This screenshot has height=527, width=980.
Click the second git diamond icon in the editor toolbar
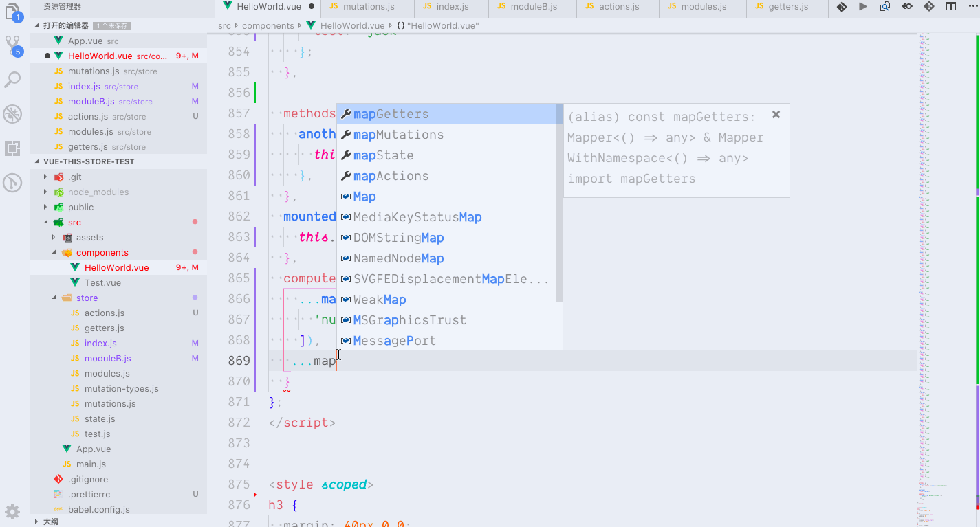tap(929, 7)
